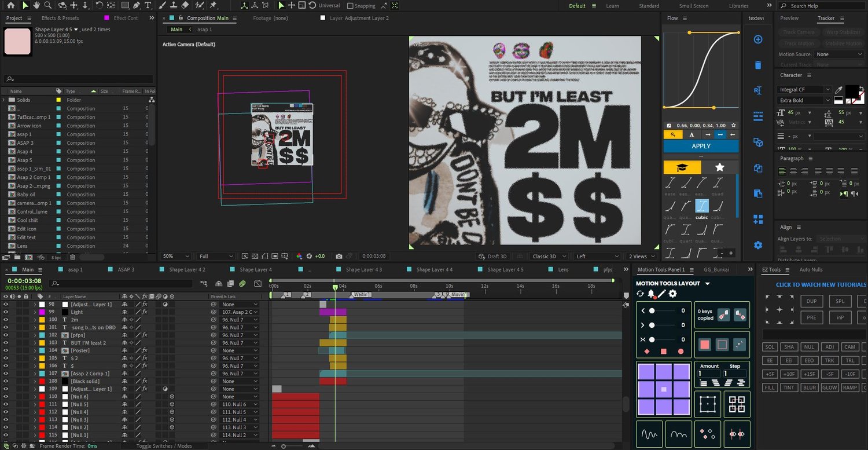The height and width of the screenshot is (450, 868).
Task: Open Motion Tools notifications bell
Action: pos(651,294)
